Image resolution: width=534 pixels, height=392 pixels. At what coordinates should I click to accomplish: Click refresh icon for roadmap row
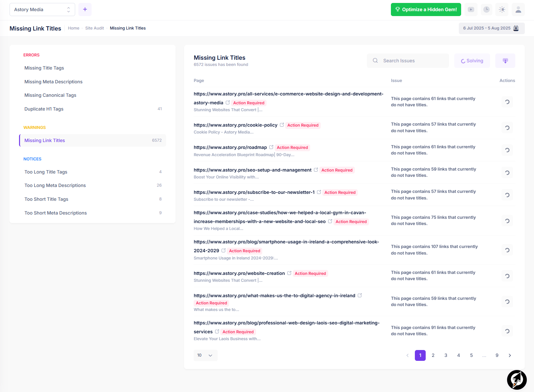tap(507, 150)
